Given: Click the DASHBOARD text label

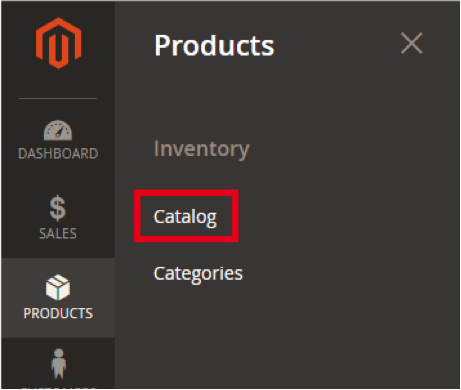Looking at the screenshot, I should [58, 154].
